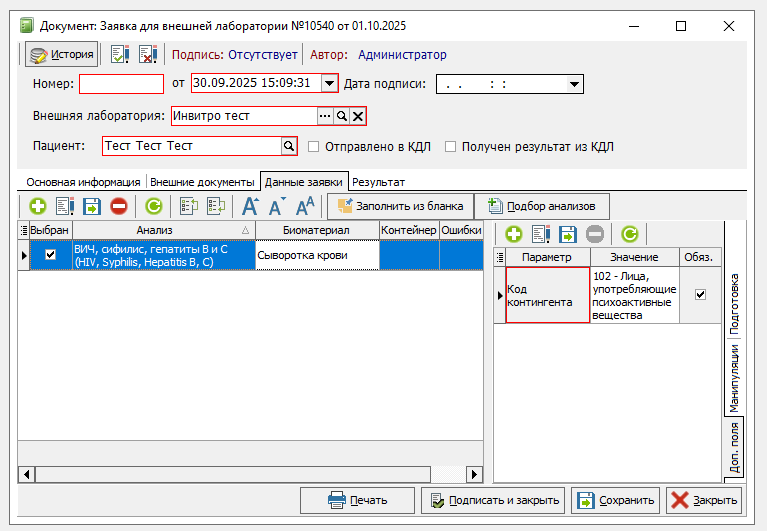Switch to the Результат tab
The height and width of the screenshot is (531, 767).
tap(378, 182)
